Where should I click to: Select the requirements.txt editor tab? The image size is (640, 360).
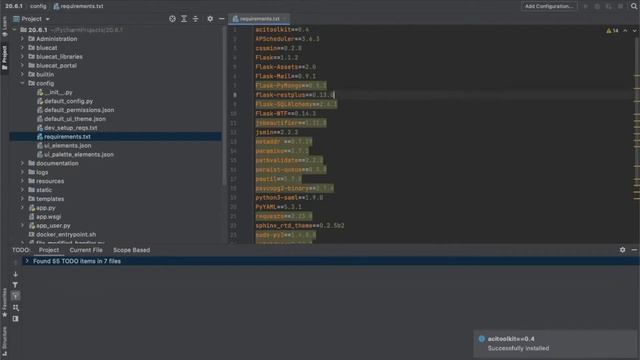[259, 19]
